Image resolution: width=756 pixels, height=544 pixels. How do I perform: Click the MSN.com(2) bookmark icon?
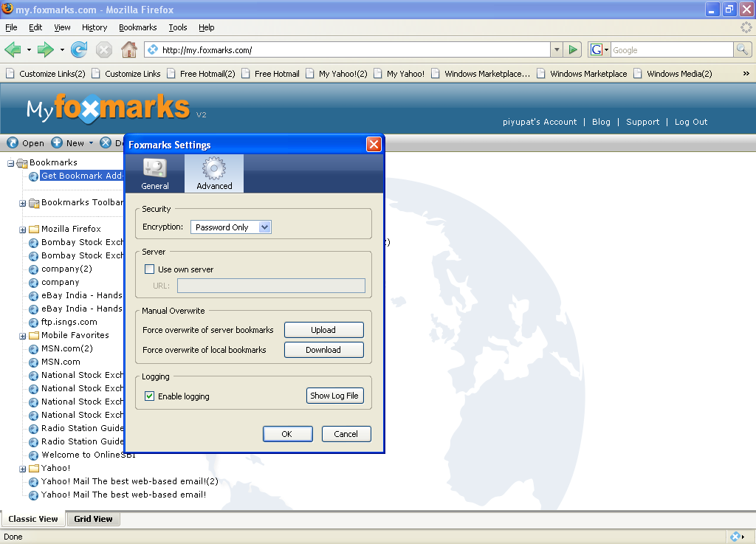tap(33, 349)
